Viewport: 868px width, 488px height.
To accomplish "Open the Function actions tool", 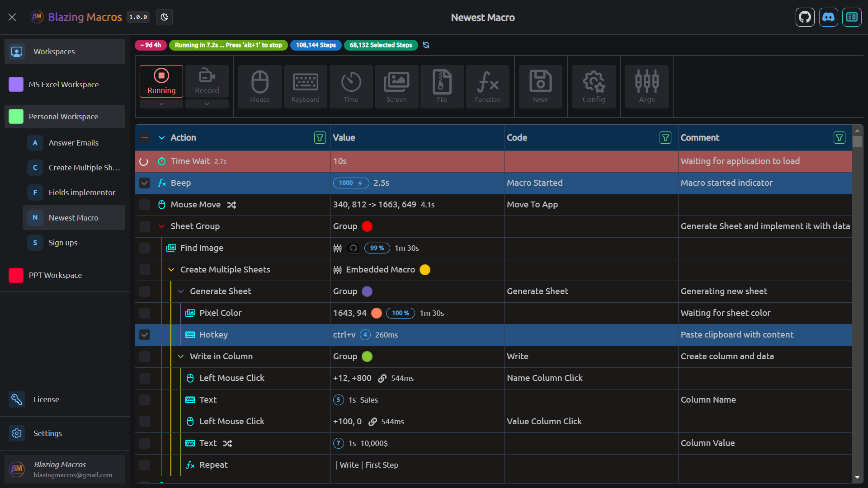I will click(487, 86).
